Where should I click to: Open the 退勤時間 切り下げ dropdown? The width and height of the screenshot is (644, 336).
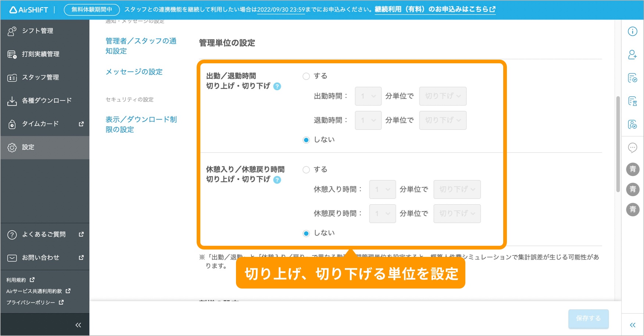[x=443, y=120]
